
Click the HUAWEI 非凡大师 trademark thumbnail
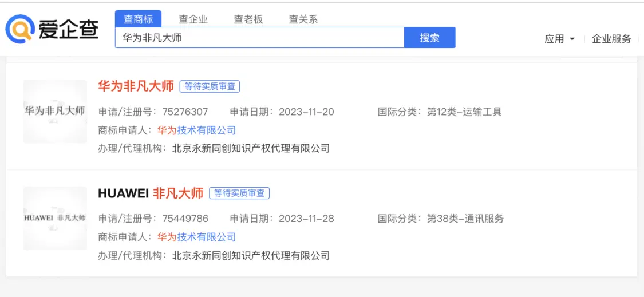click(55, 218)
